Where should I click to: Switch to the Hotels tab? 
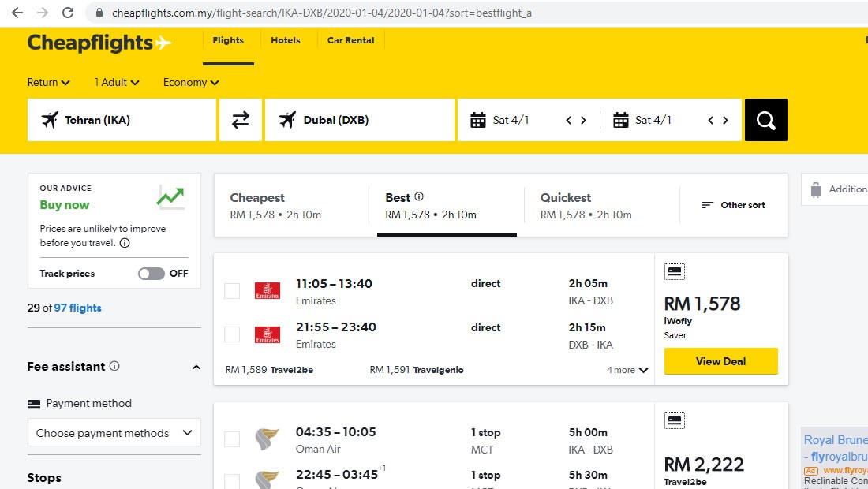pyautogui.click(x=285, y=40)
